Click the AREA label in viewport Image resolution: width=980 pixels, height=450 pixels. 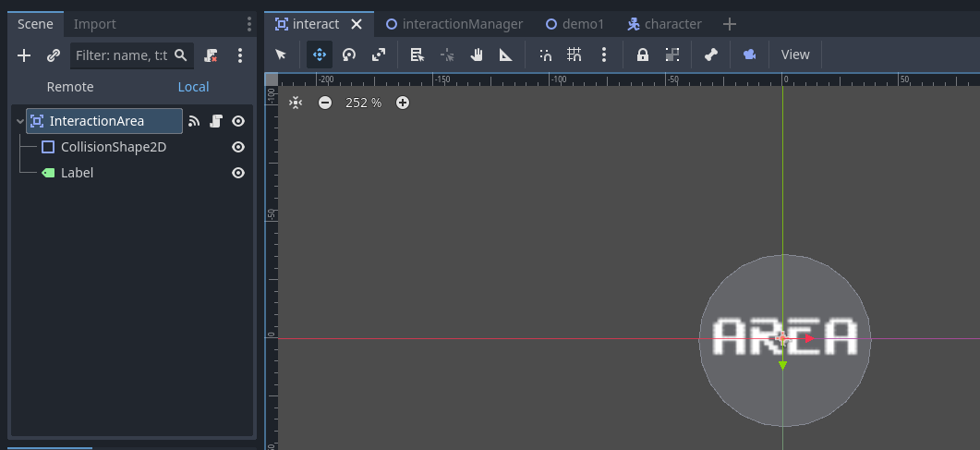point(785,336)
